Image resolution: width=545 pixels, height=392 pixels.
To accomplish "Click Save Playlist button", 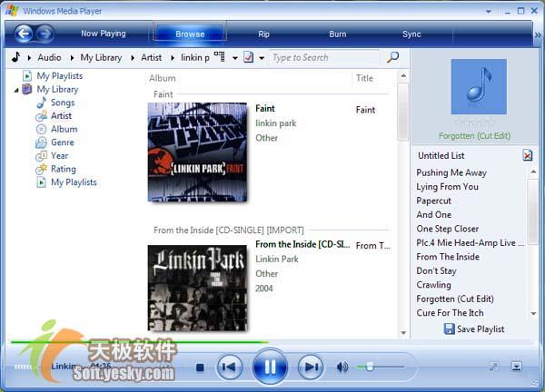I will pyautogui.click(x=474, y=328).
